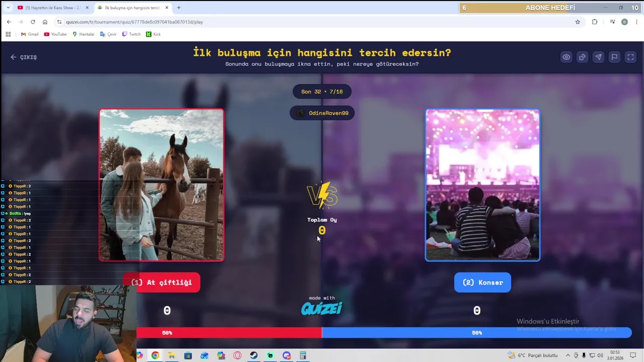Open Microsoft Store from the taskbar
The width and height of the screenshot is (644, 362).
188,355
